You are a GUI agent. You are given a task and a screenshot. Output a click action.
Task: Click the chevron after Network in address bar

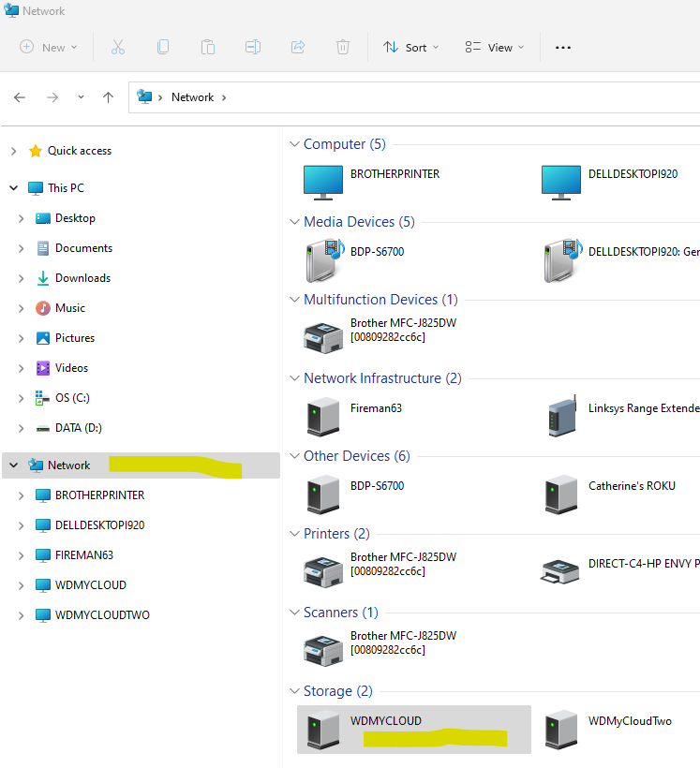(224, 97)
